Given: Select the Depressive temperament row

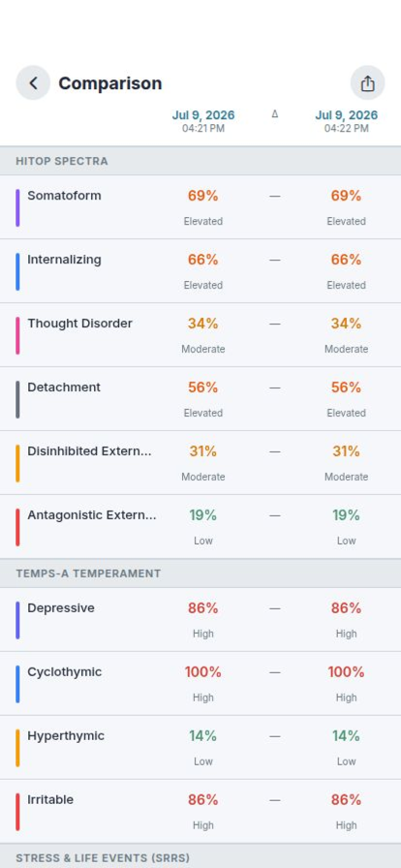Looking at the screenshot, I should pos(200,620).
